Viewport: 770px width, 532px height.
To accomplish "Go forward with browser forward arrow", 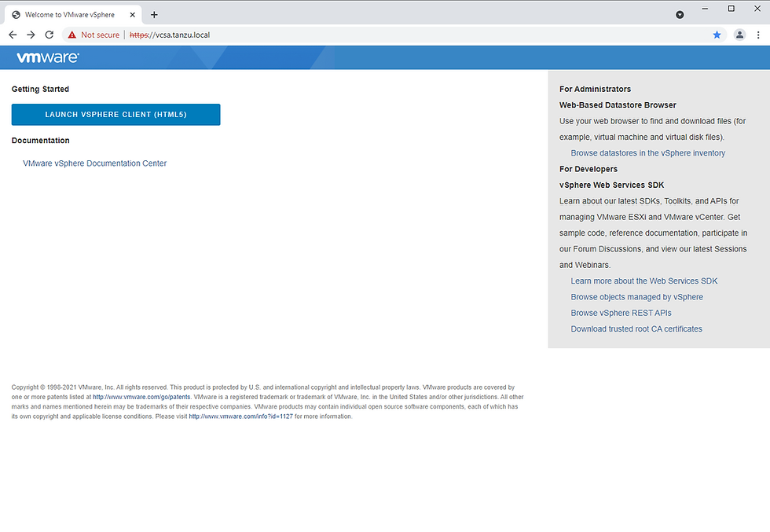I will 31,35.
